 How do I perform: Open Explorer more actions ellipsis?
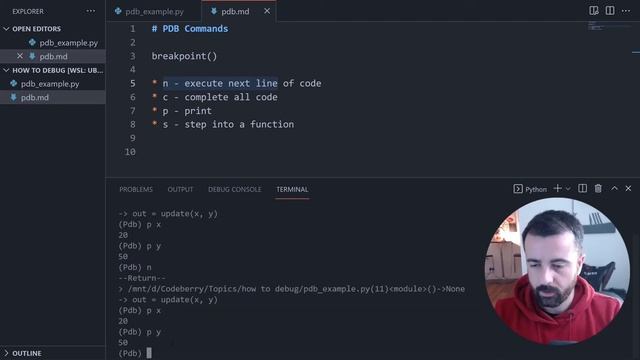(91, 11)
